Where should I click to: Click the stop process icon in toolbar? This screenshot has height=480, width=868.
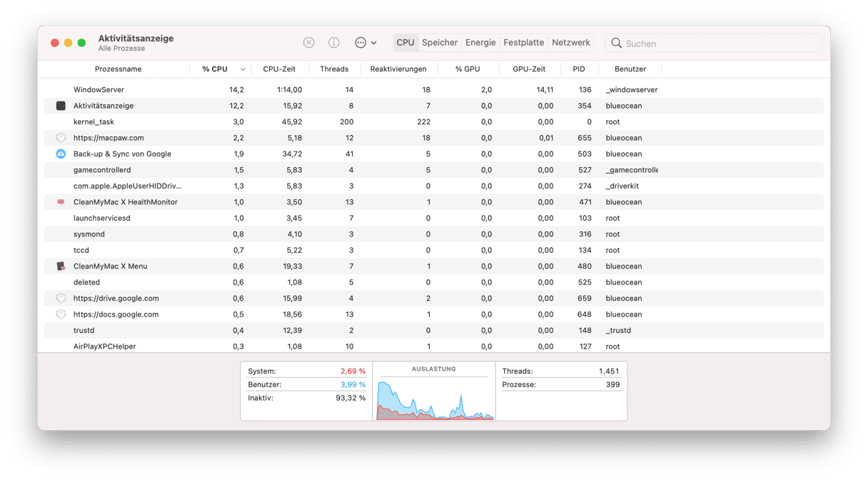(308, 43)
